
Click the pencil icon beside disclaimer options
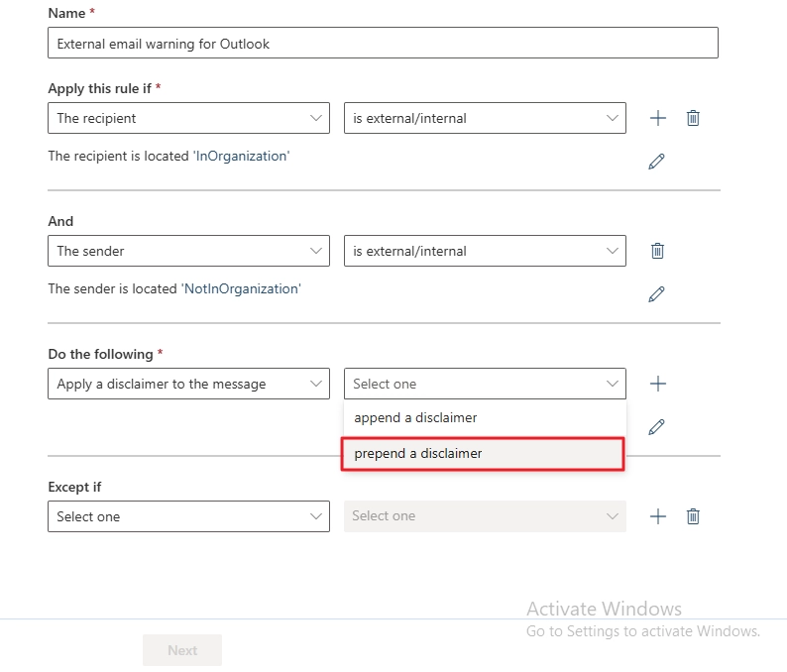pyautogui.click(x=655, y=427)
